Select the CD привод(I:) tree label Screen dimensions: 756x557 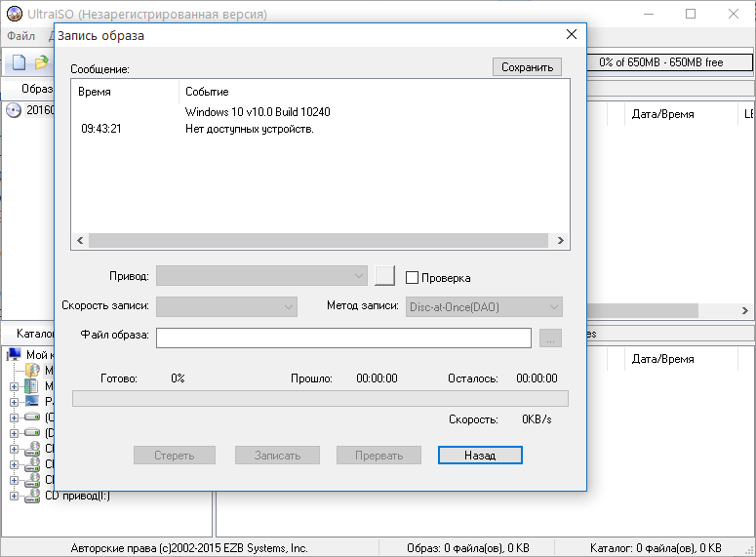78,496
